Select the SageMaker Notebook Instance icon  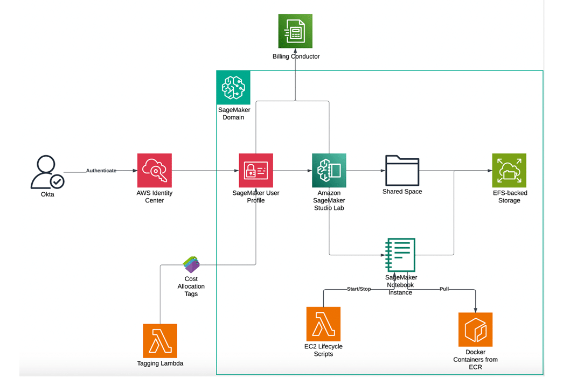coord(400,254)
